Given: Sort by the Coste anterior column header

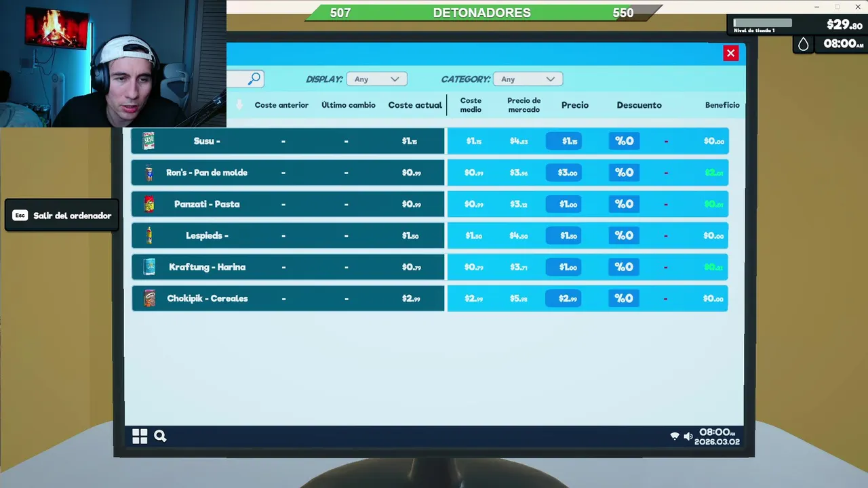Looking at the screenshot, I should click(x=281, y=105).
